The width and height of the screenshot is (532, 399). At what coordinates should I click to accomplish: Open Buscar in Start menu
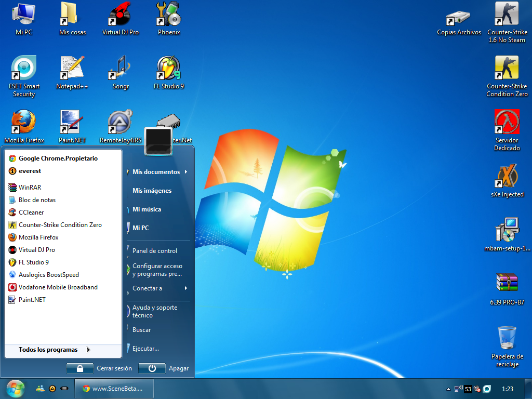click(x=158, y=330)
